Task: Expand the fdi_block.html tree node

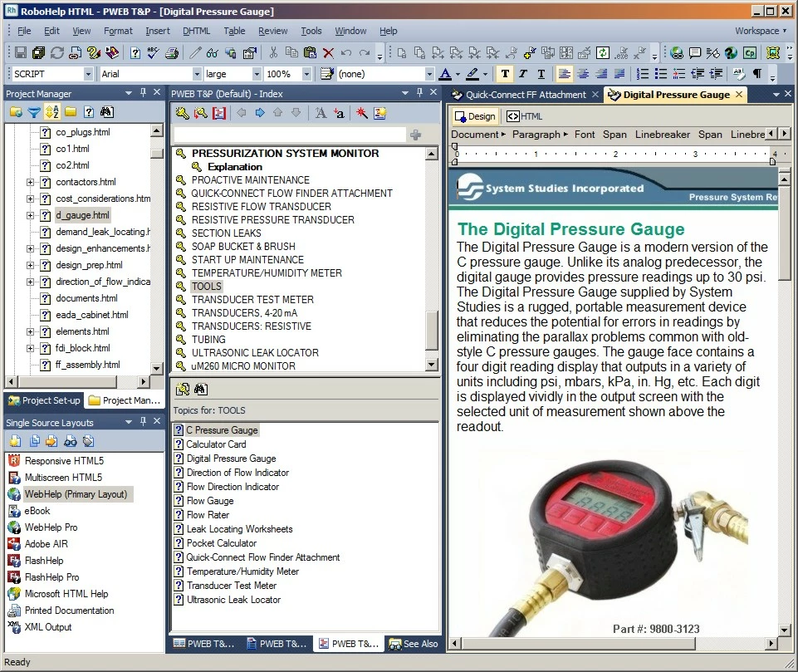Action: coord(31,348)
